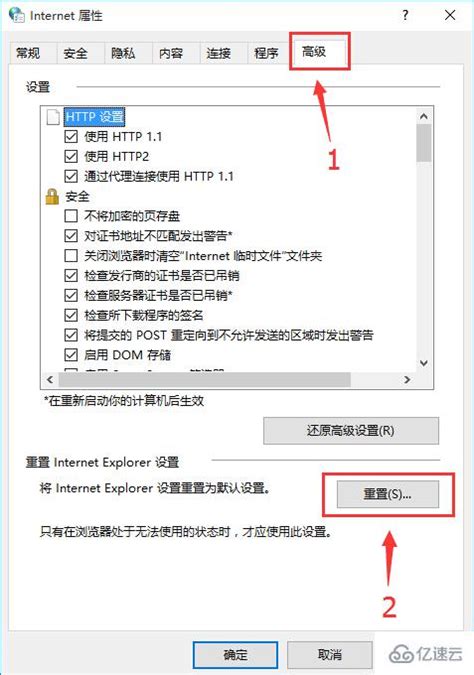Click the help question mark icon
Viewport: 474px width, 675px height.
tap(405, 15)
